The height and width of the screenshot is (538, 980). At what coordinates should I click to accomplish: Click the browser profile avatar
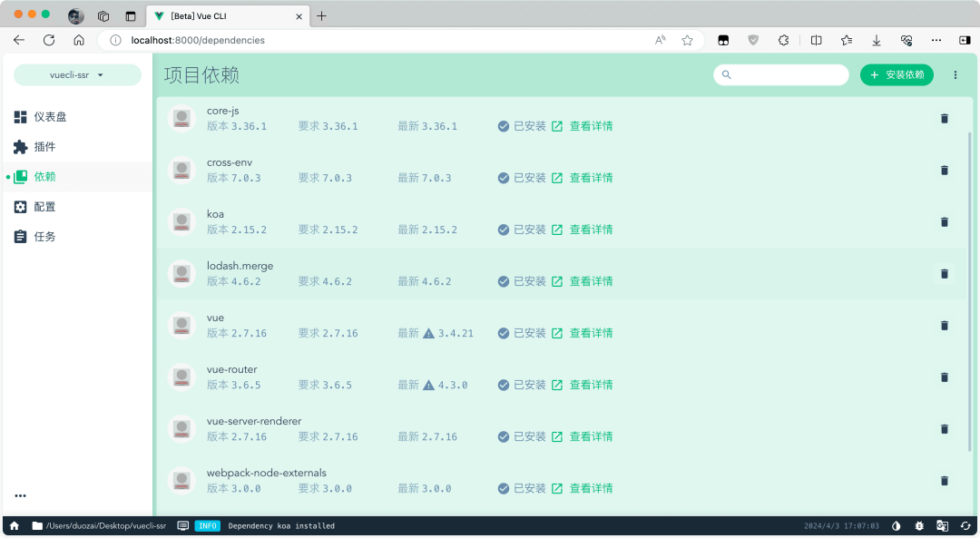[75, 15]
